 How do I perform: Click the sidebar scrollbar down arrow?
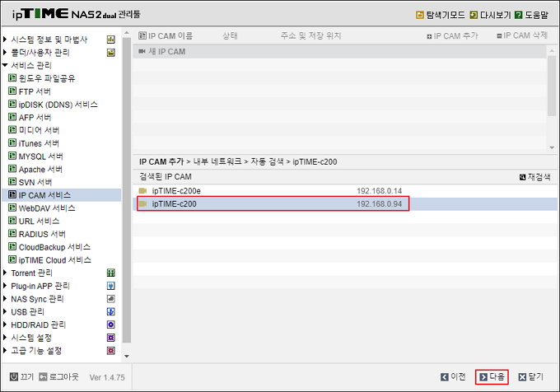coord(127,356)
